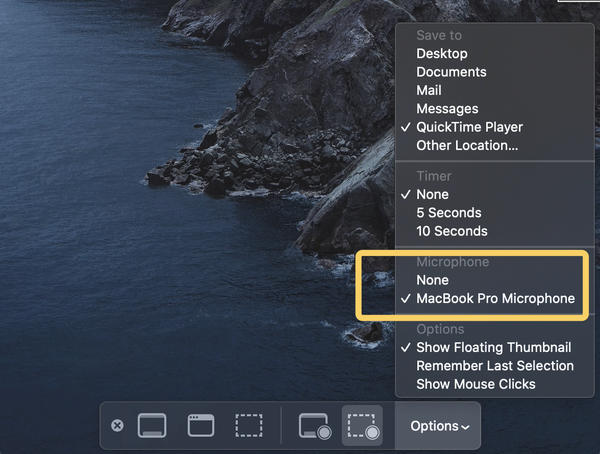Select Capture Selected Window icon
Screen dimensions: 600x454
(201, 425)
